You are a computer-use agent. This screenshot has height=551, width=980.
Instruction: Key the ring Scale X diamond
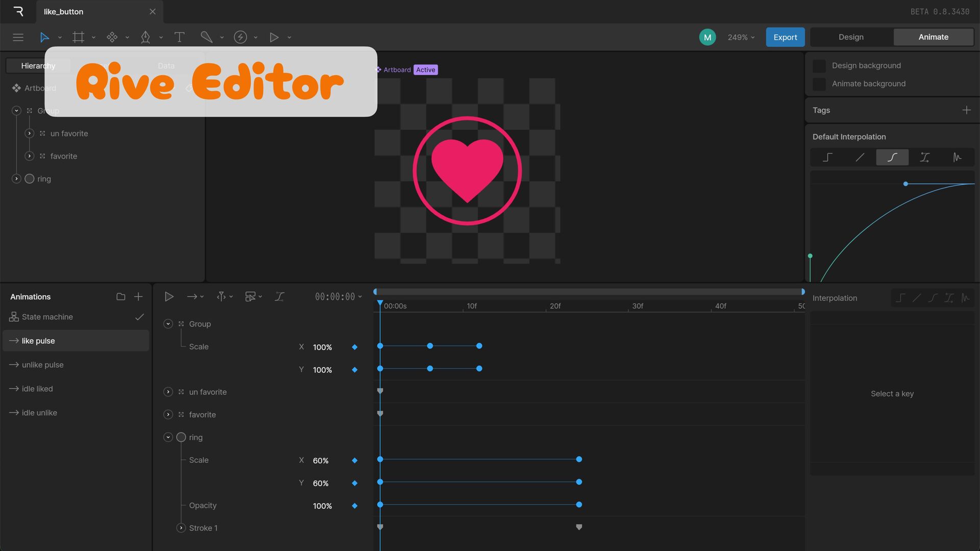tap(355, 461)
